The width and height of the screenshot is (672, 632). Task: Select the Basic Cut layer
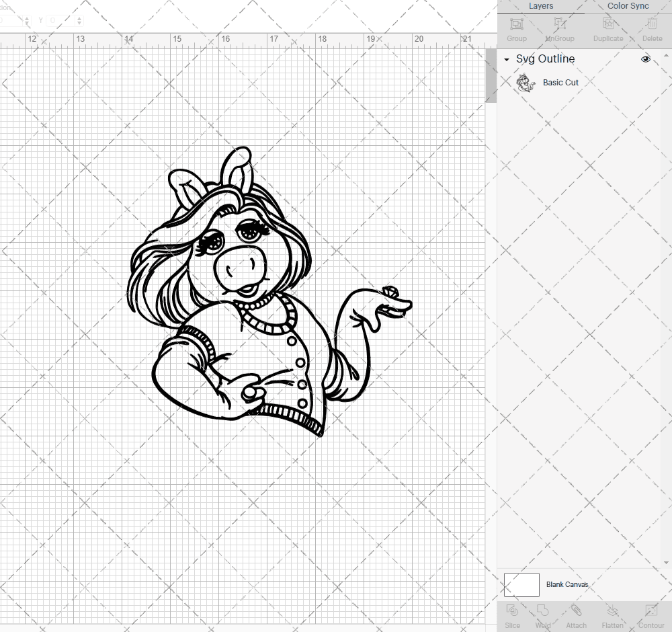(x=561, y=82)
